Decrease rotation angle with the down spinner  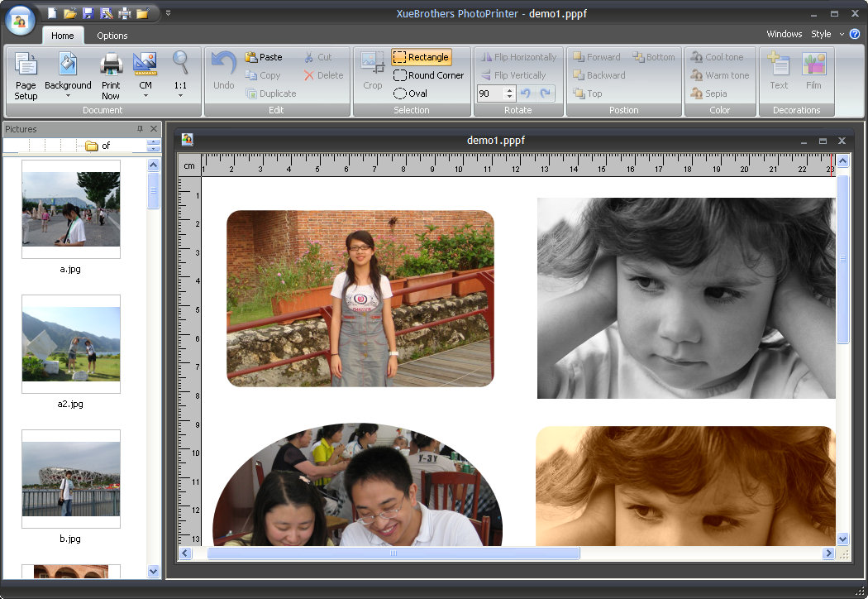pyautogui.click(x=509, y=97)
